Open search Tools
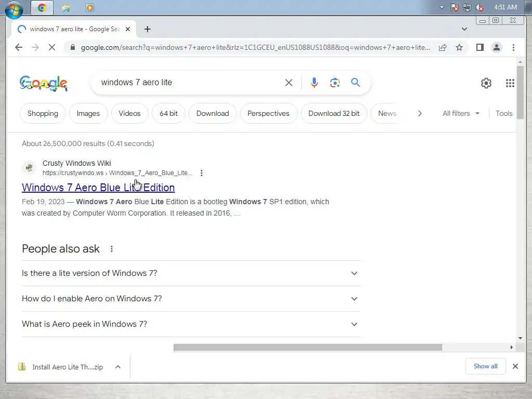The height and width of the screenshot is (399, 532). [x=504, y=113]
